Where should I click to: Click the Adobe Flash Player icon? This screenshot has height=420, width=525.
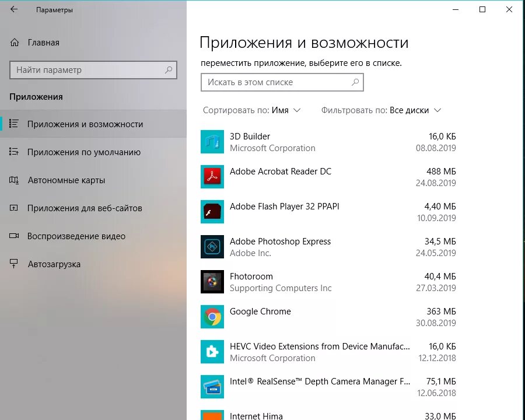(x=212, y=212)
